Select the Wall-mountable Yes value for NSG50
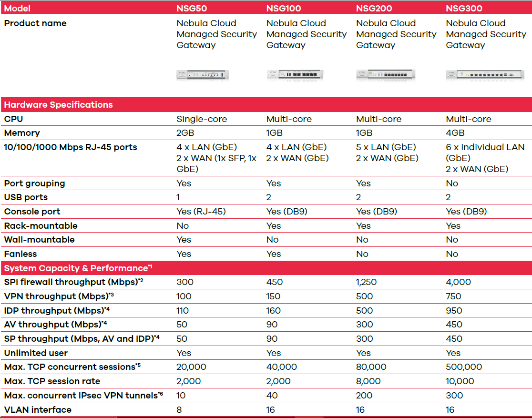This screenshot has height=418, width=532. point(184,240)
